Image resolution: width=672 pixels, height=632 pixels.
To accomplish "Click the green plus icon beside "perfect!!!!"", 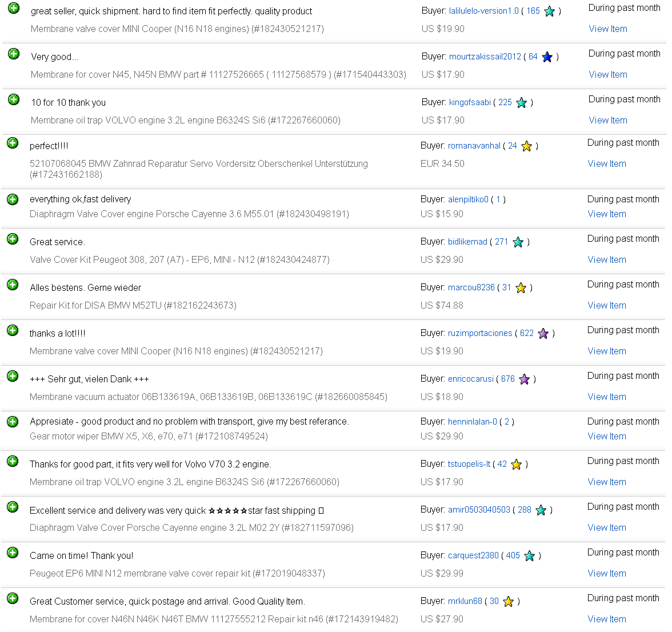I will coord(13,143).
